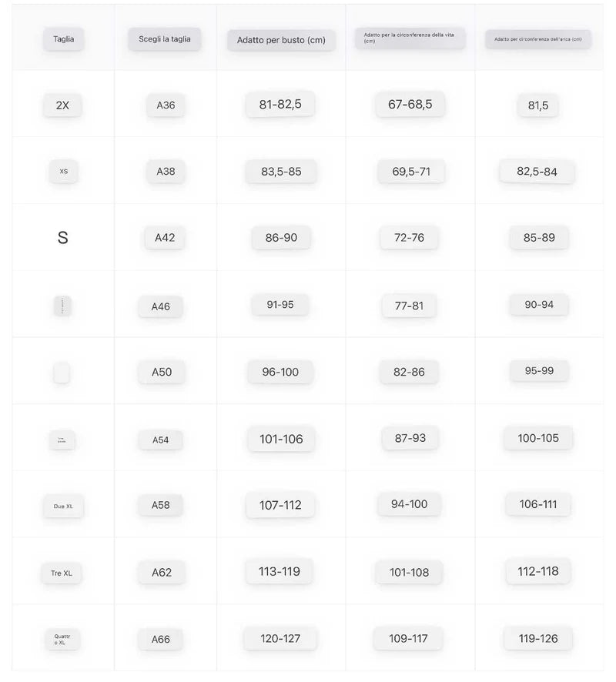Choose size code A66
The width and height of the screenshot is (616, 682).
tap(161, 639)
